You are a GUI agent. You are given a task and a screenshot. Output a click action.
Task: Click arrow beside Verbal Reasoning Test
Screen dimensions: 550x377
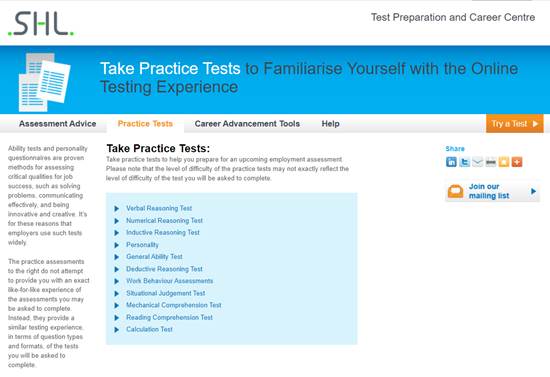coord(117,209)
